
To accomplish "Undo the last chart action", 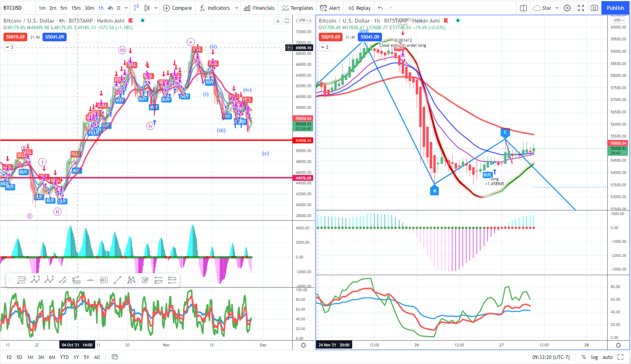I will point(380,8).
